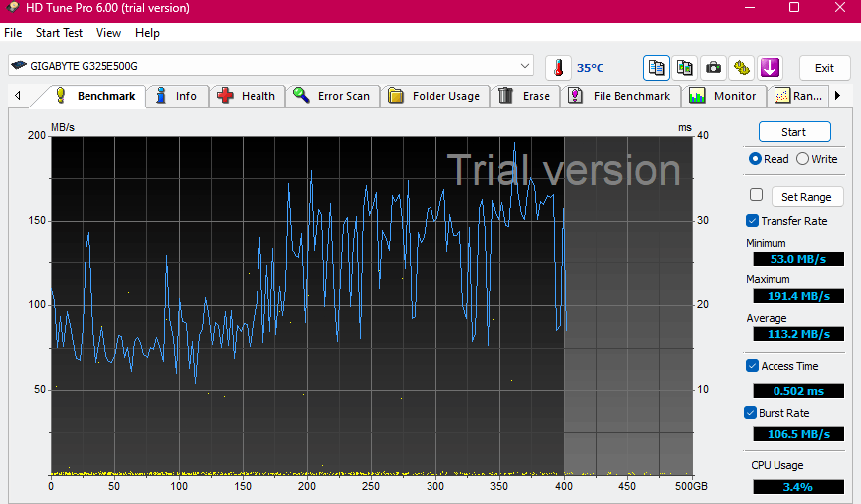Open the Folder Usage tab
The image size is (861, 504).
coord(435,96)
